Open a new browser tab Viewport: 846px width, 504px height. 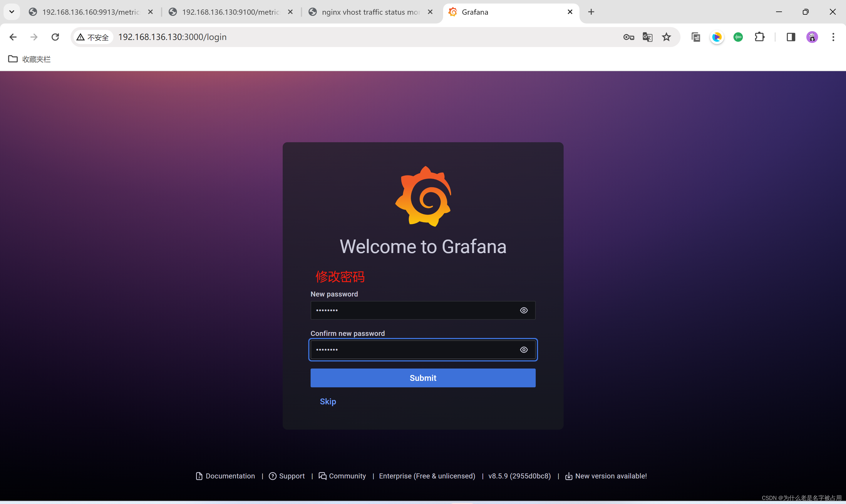coord(592,12)
